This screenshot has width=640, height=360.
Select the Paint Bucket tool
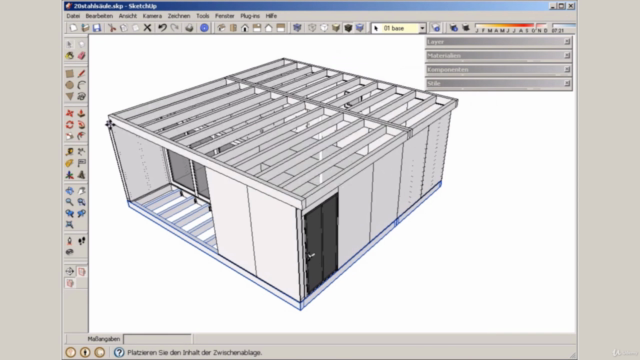click(x=70, y=56)
